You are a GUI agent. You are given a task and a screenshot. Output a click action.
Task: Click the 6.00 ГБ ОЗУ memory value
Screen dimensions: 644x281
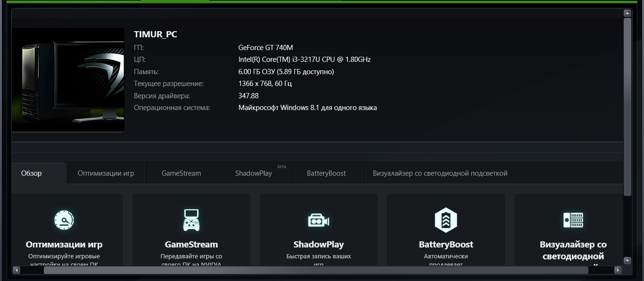pos(286,72)
